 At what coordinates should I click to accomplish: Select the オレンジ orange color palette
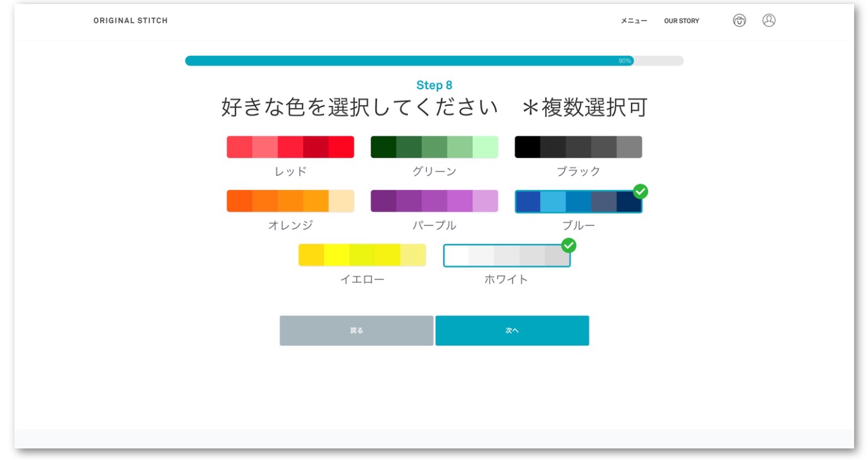coord(290,201)
